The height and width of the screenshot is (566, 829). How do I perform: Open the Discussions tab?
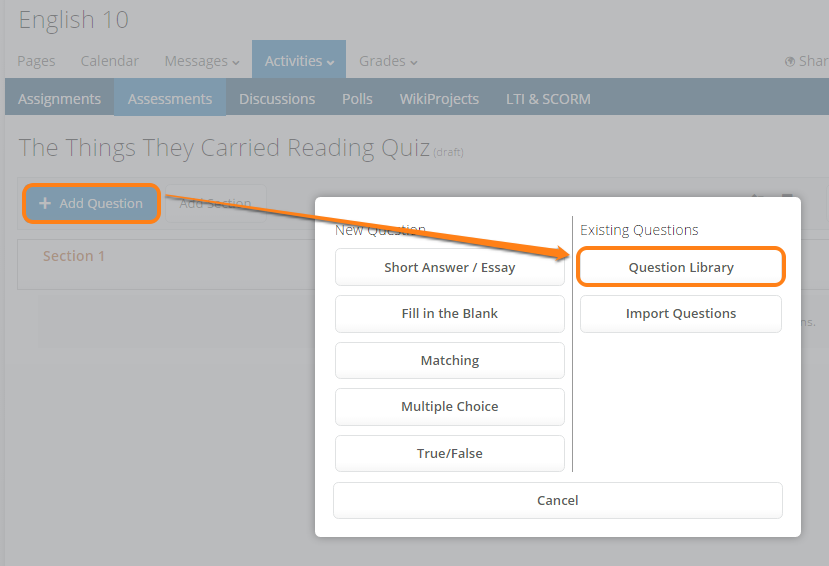(277, 99)
